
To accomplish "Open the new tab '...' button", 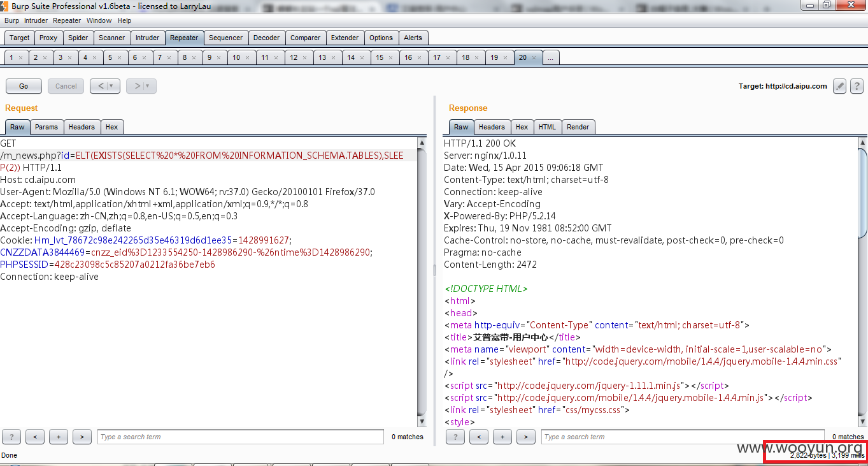I will pyautogui.click(x=551, y=57).
